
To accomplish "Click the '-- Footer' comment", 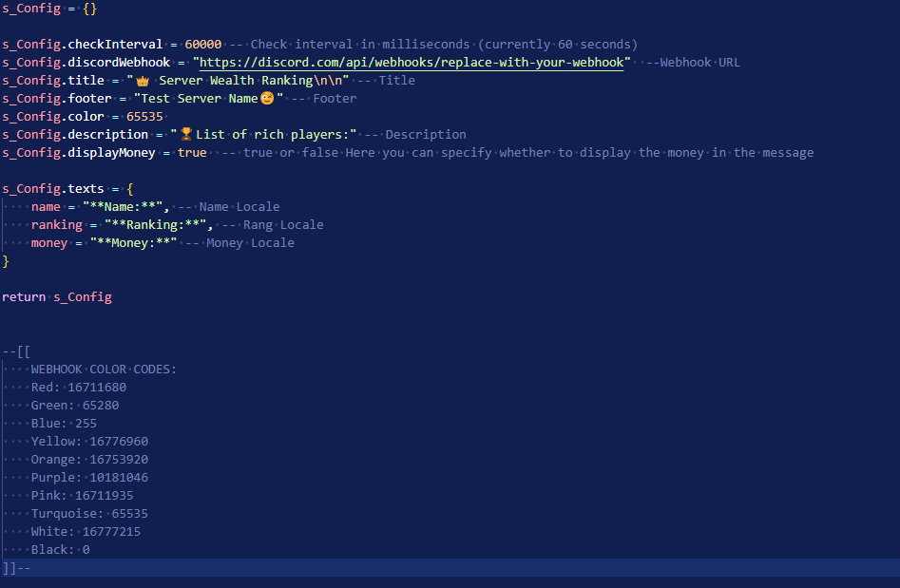I will pos(324,99).
